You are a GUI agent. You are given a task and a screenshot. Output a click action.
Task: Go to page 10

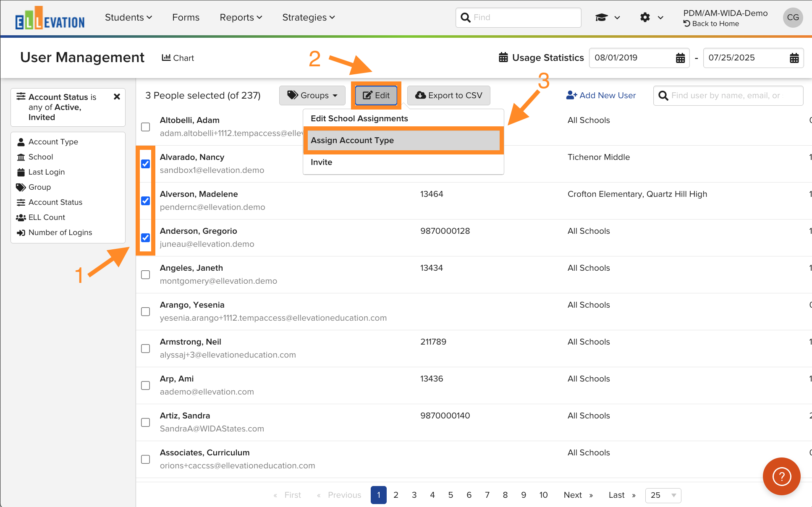click(x=543, y=495)
